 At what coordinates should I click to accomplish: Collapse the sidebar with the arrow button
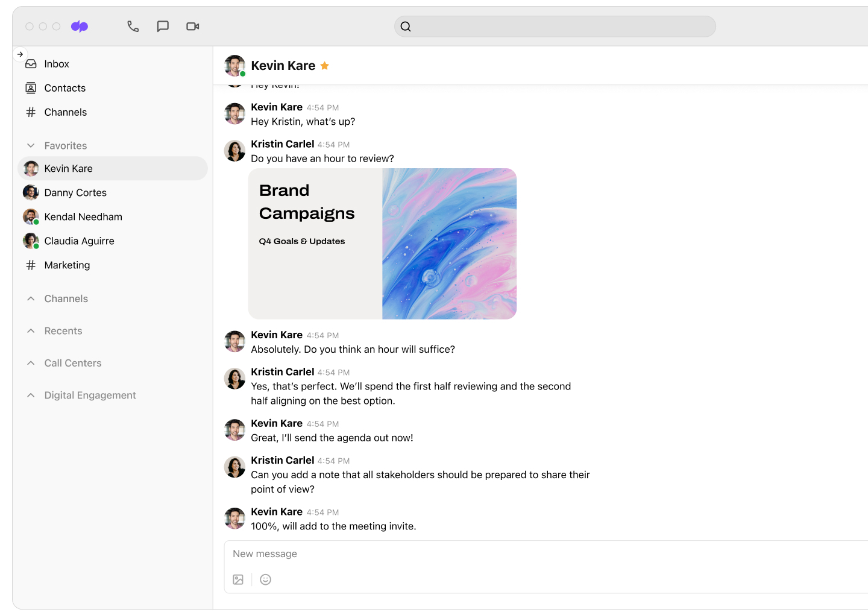pos(20,54)
